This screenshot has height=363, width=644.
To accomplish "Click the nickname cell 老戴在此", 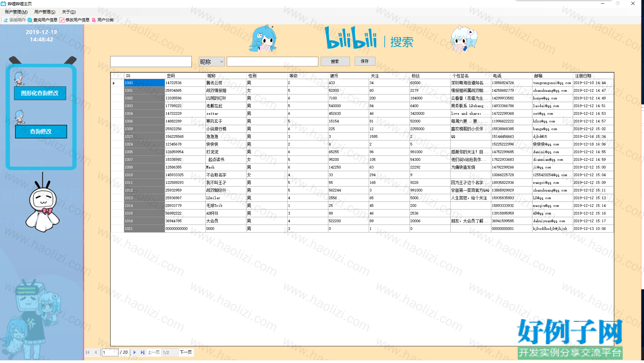I will click(x=226, y=106).
